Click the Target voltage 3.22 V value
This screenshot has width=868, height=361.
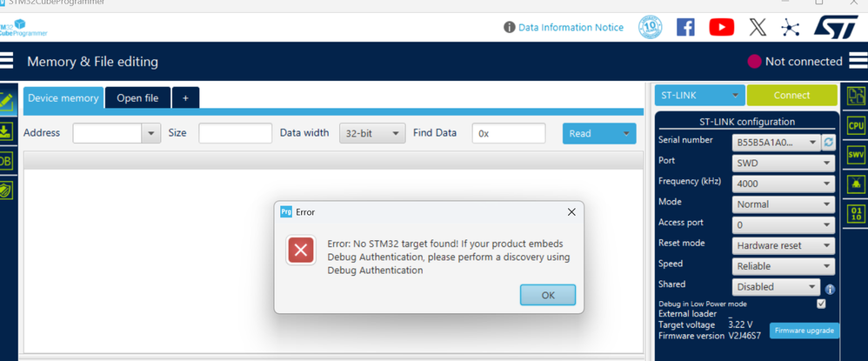(740, 324)
